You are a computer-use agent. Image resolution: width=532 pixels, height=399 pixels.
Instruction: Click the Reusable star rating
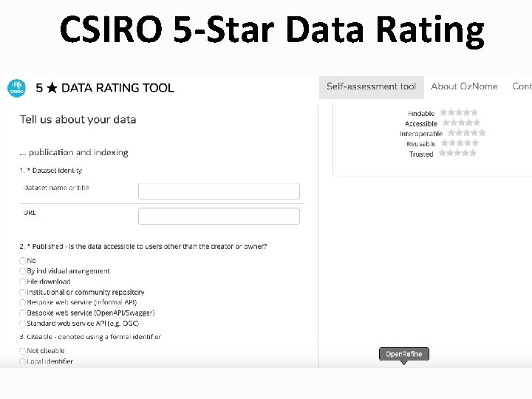pos(460,143)
